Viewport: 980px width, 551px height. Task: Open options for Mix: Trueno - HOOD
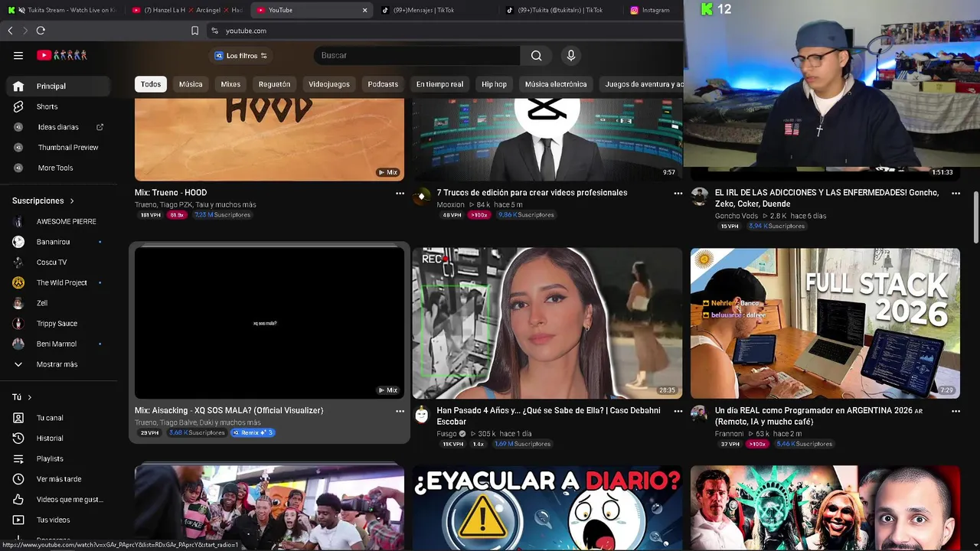tap(400, 194)
